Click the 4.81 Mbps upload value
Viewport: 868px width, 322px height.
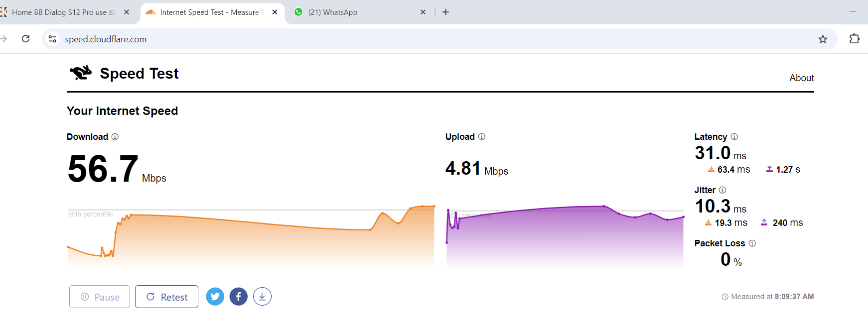pos(477,169)
